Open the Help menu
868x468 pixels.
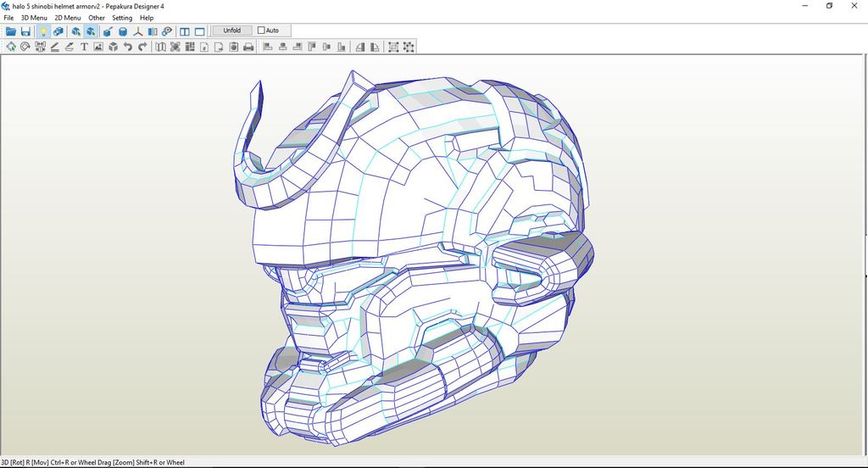[x=147, y=18]
